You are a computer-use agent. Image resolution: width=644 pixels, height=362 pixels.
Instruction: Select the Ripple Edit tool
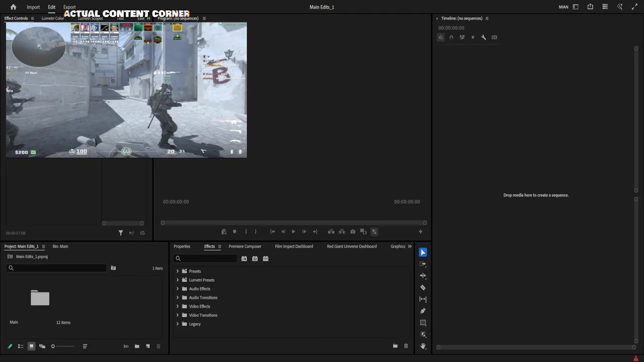point(423,276)
